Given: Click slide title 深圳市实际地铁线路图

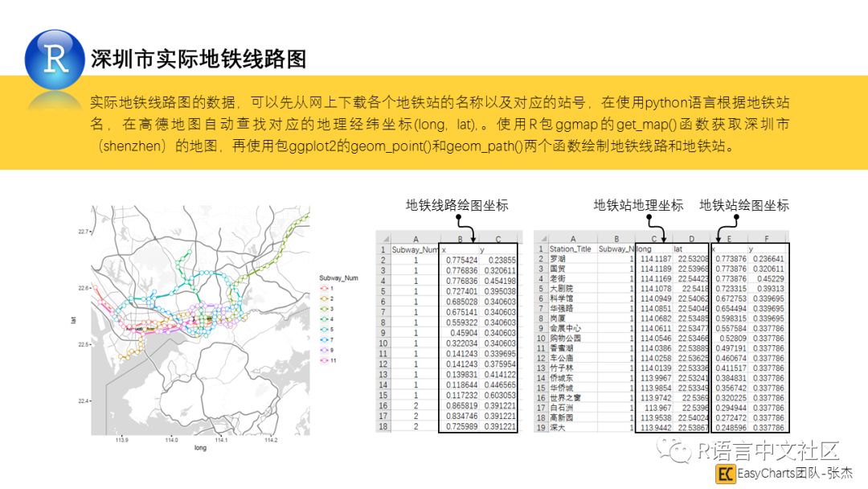Looking at the screenshot, I should coord(199,59).
